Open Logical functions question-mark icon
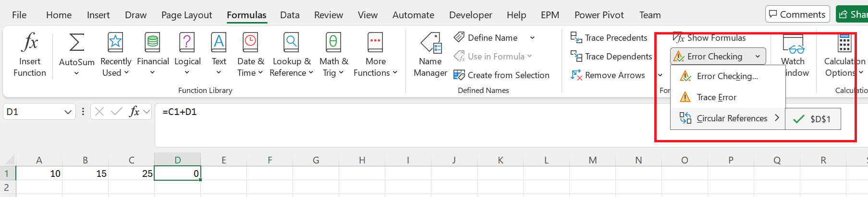868x197 pixels. 187,42
